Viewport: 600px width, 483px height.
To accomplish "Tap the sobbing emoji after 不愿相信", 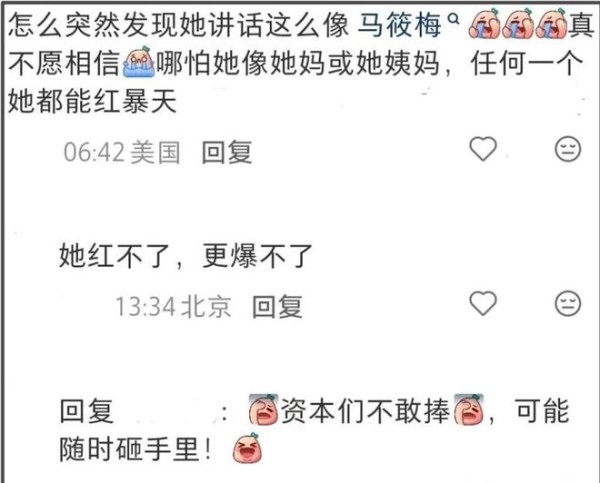I will [139, 62].
